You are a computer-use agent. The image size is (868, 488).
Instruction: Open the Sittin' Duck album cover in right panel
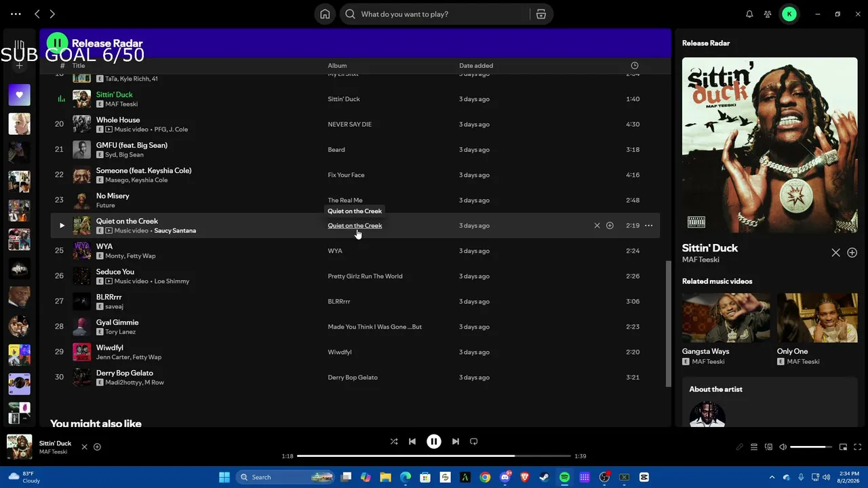(770, 145)
